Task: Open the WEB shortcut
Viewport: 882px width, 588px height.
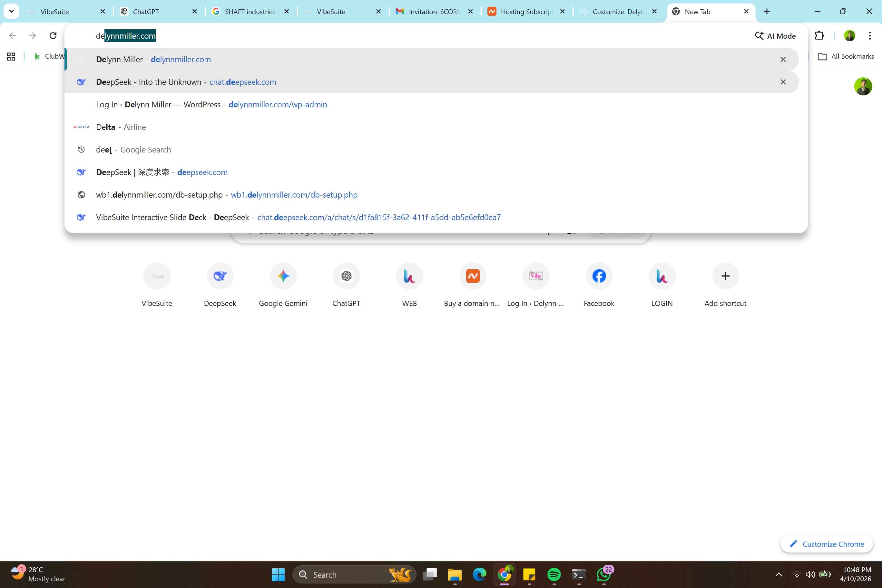Action: [x=409, y=285]
